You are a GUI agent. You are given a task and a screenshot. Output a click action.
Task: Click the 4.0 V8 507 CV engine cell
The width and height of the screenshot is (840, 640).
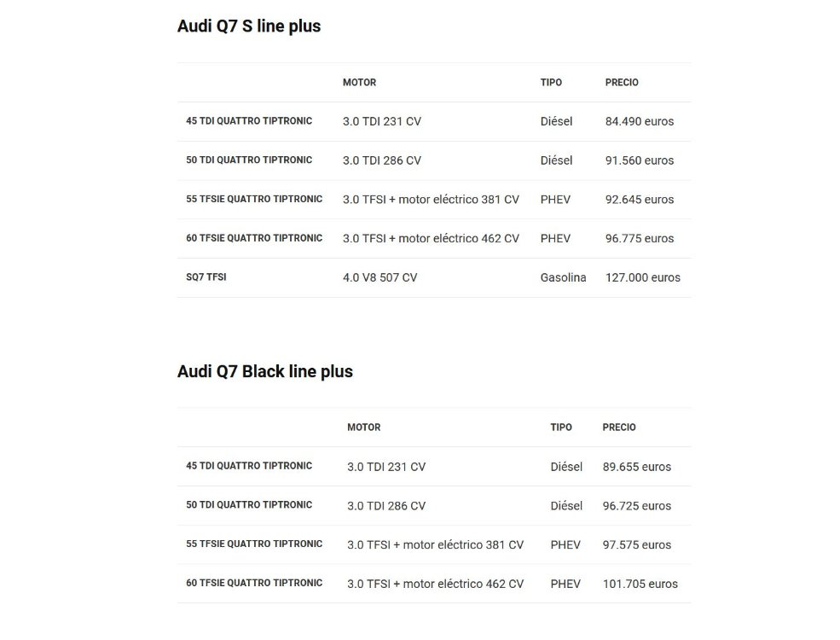pos(379,277)
